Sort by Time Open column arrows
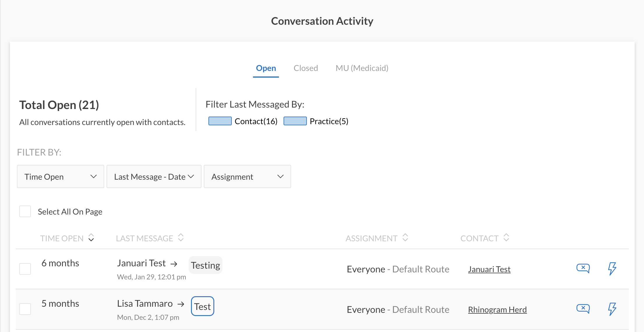This screenshot has height=332, width=644. pyautogui.click(x=91, y=238)
